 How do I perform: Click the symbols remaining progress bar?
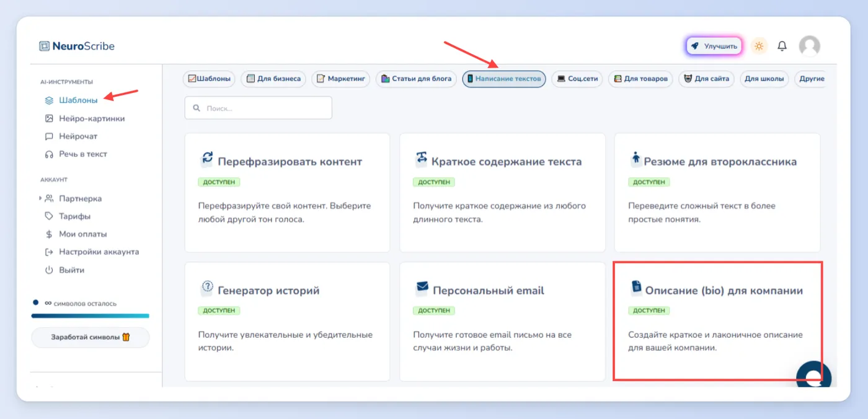[91, 316]
